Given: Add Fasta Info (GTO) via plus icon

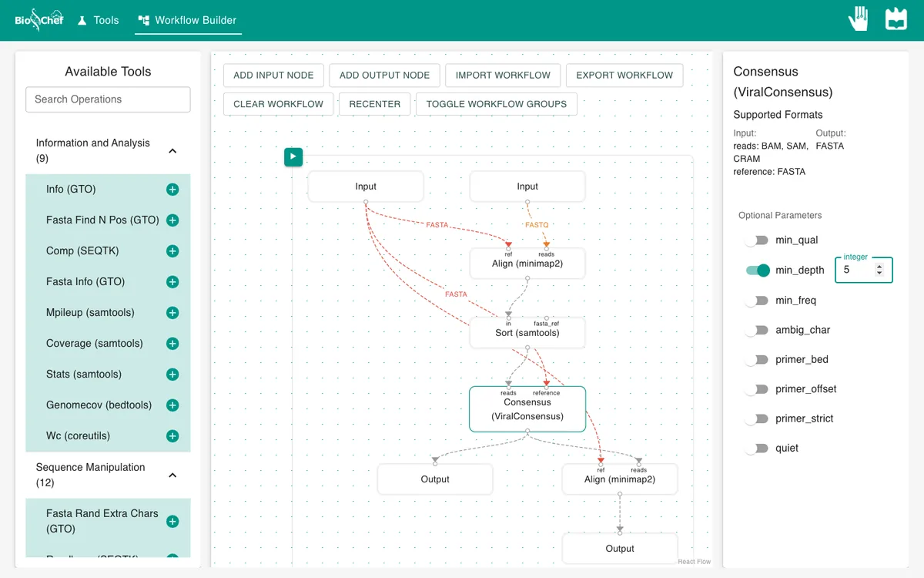Looking at the screenshot, I should point(172,282).
